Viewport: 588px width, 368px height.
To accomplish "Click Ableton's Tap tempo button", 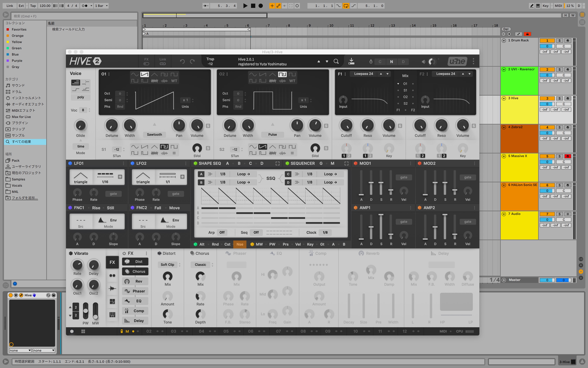I will pos(33,6).
